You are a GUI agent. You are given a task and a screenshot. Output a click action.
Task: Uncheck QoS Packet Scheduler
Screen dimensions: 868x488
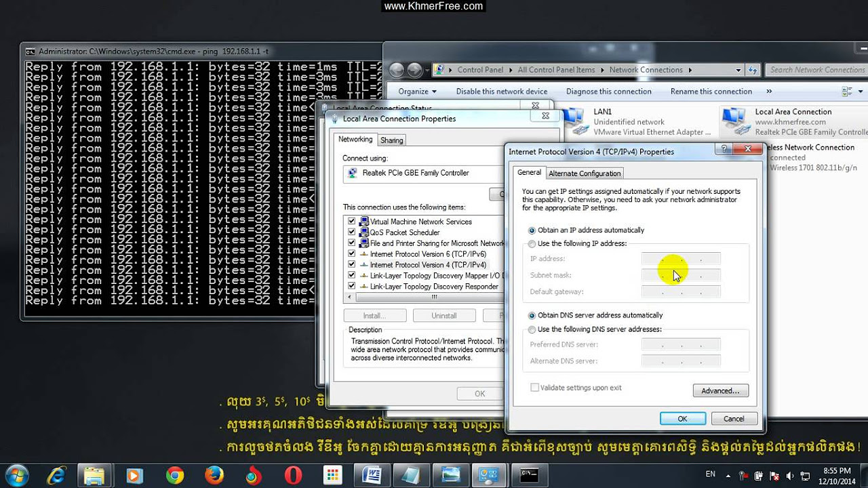coord(351,232)
